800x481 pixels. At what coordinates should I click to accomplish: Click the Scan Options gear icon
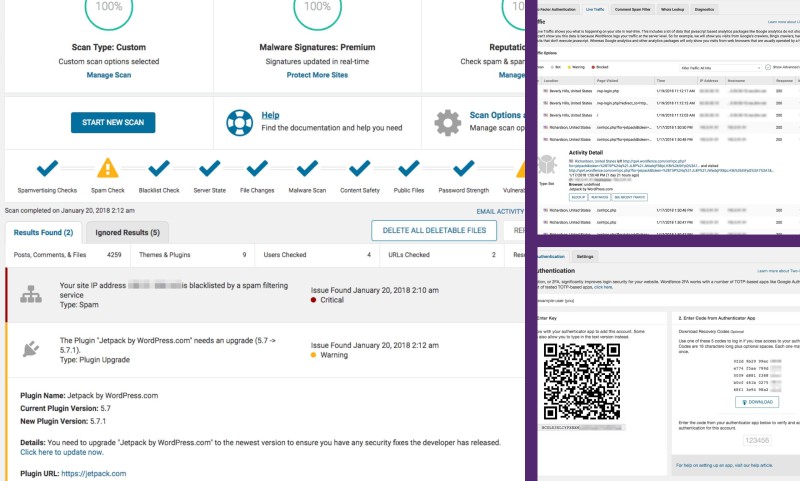(x=447, y=122)
